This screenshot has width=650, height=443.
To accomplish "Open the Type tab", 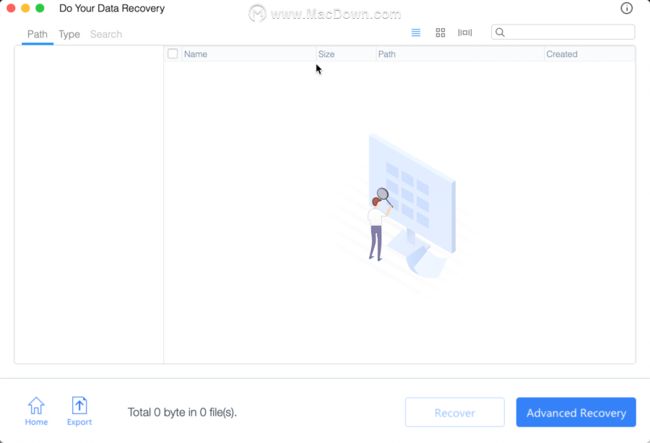I will (x=69, y=34).
